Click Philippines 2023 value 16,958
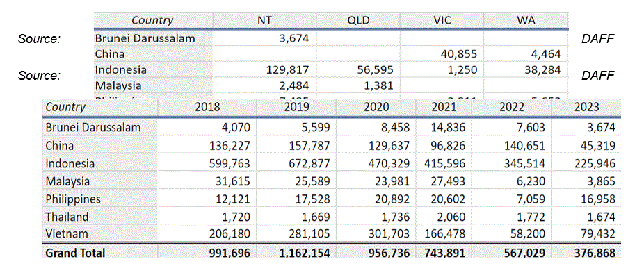Viewport: 644px width, 275px height. coord(598,199)
